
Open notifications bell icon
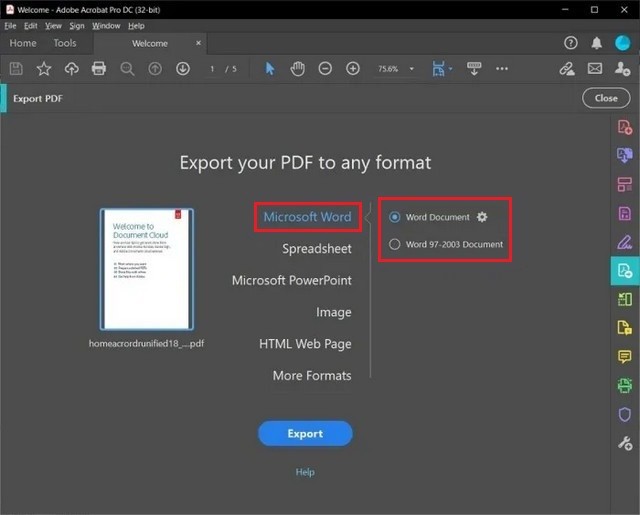(597, 43)
